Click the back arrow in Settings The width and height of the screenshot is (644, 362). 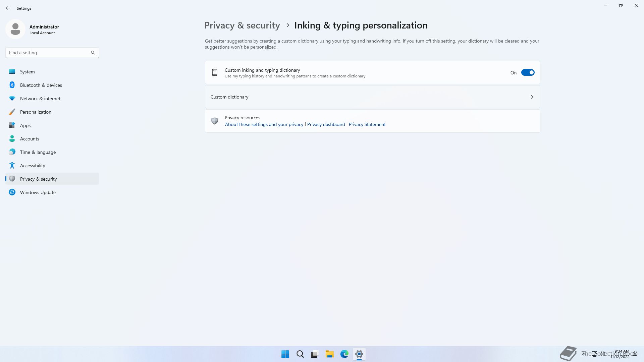point(8,8)
